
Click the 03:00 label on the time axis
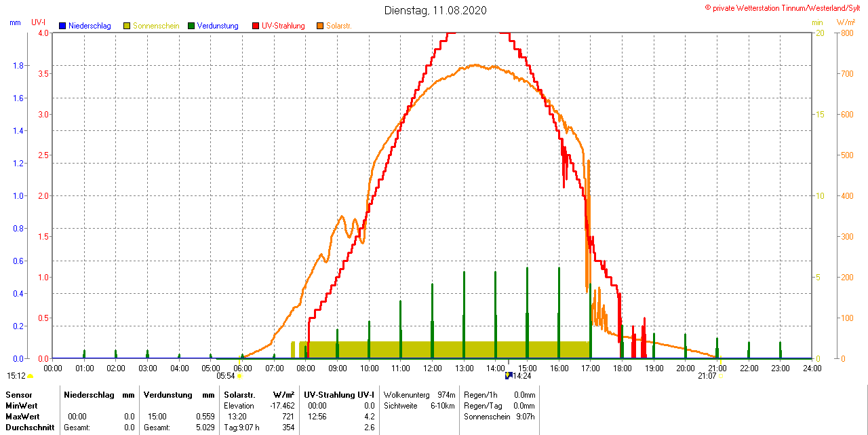(x=148, y=368)
